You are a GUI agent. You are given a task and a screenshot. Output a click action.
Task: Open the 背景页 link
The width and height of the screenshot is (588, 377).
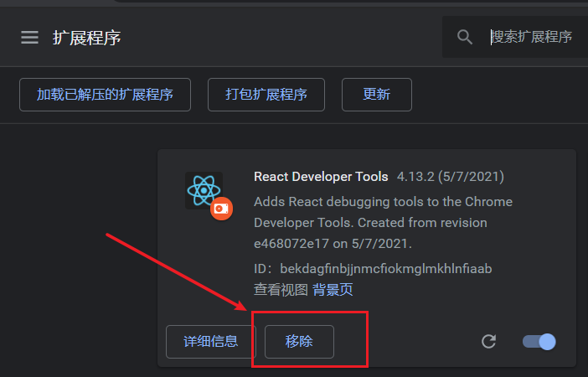point(333,290)
